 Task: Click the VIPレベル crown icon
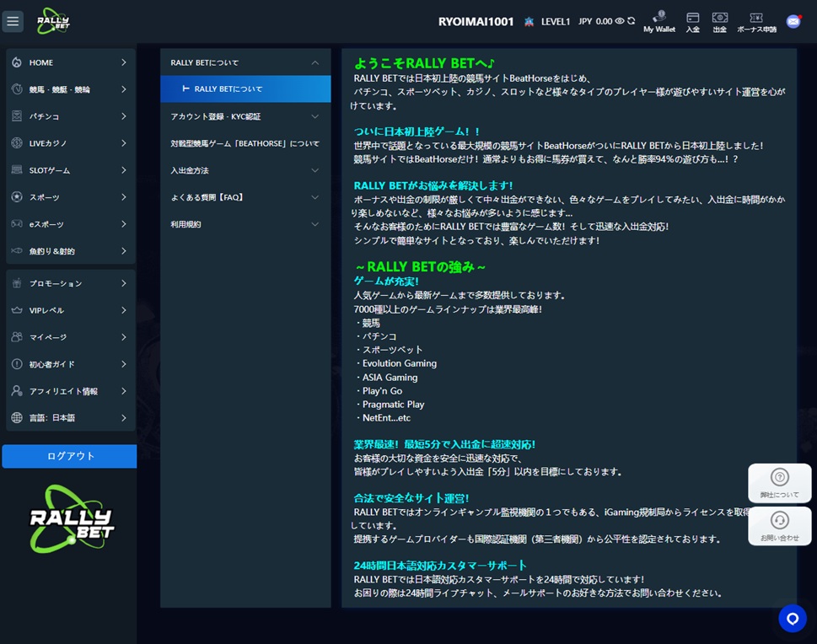[17, 310]
